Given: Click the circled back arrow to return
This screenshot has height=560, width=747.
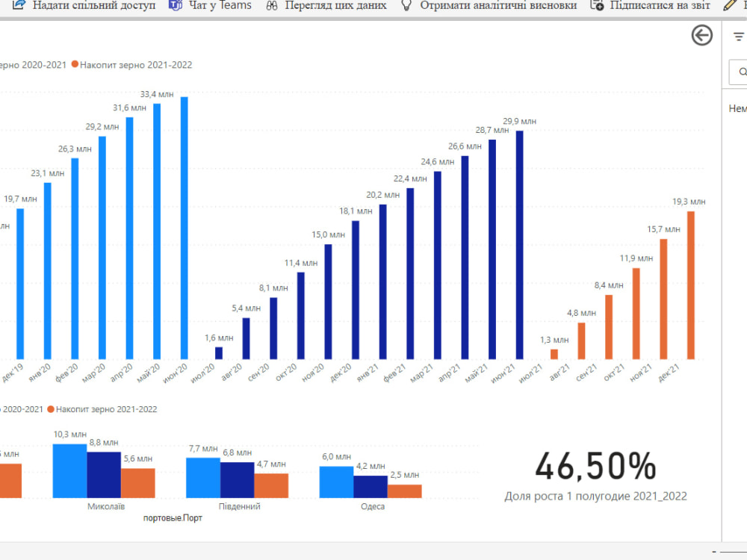Looking at the screenshot, I should pyautogui.click(x=701, y=35).
